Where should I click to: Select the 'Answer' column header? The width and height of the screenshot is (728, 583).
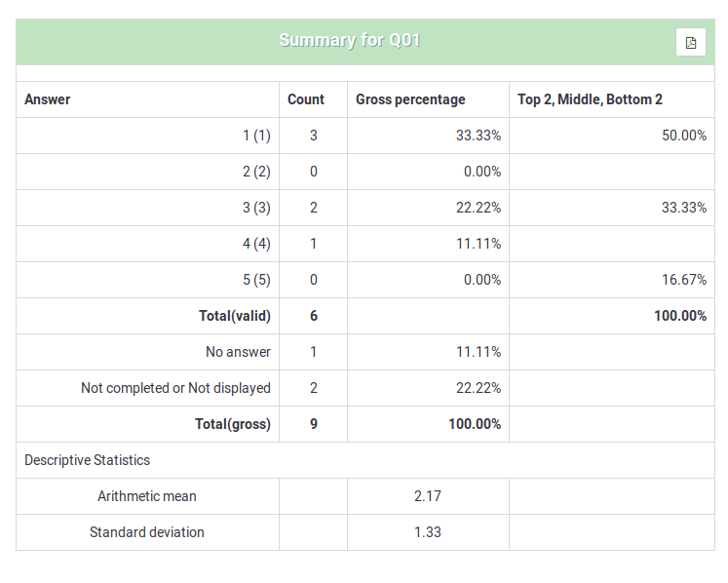click(x=48, y=99)
